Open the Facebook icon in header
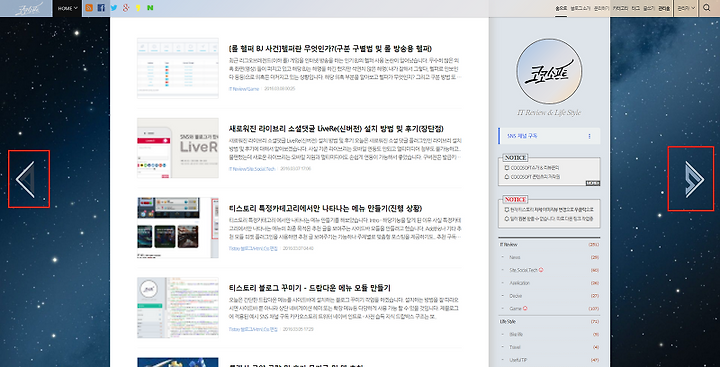 pos(101,8)
